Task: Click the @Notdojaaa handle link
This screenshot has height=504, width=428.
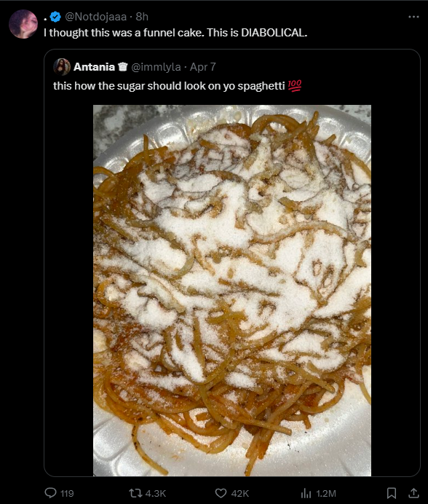Action: (96, 17)
